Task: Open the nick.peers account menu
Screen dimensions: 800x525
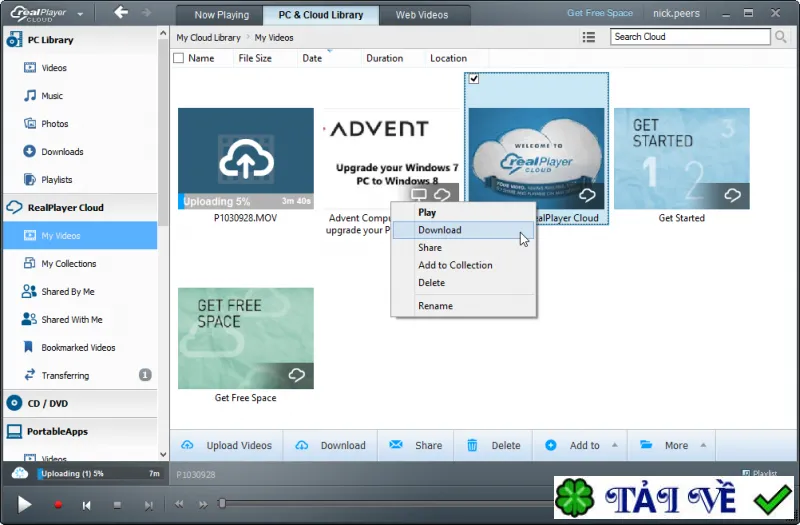Action: [676, 13]
